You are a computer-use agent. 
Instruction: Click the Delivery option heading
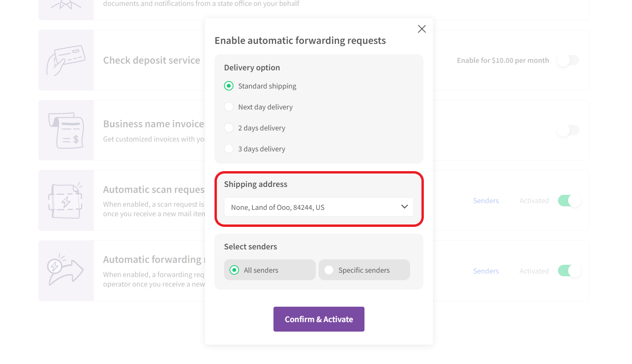[252, 68]
